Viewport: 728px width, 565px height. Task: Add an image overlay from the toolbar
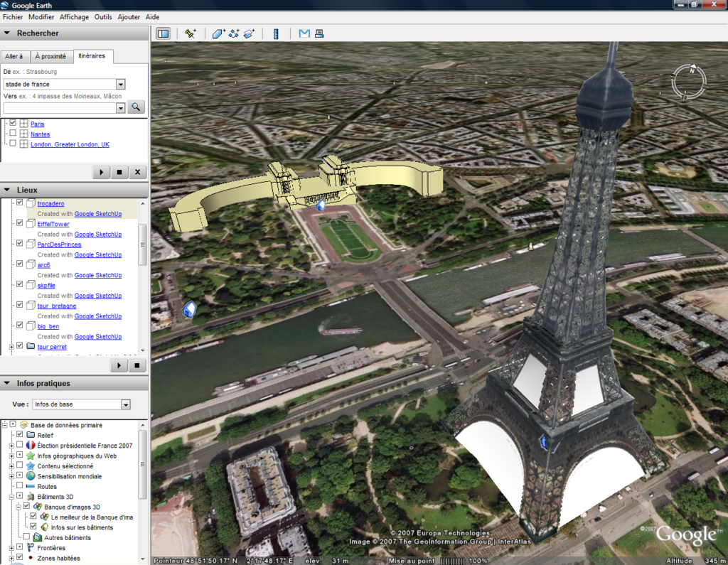(250, 33)
